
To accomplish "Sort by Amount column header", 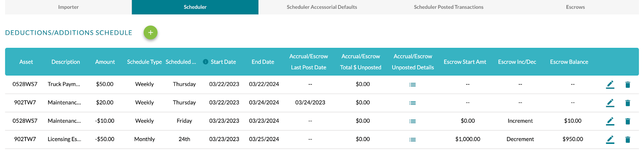I will [105, 62].
